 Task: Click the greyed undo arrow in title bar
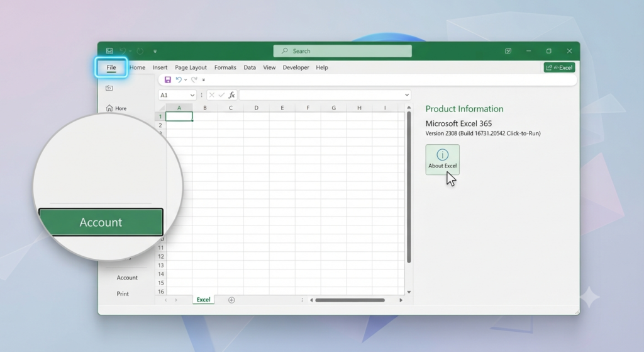[123, 51]
